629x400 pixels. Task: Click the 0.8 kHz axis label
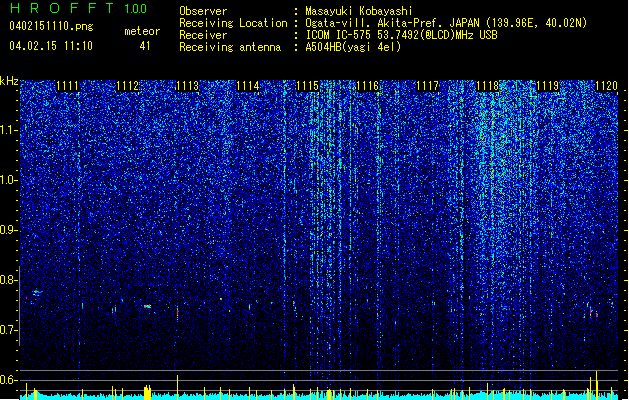pos(9,280)
